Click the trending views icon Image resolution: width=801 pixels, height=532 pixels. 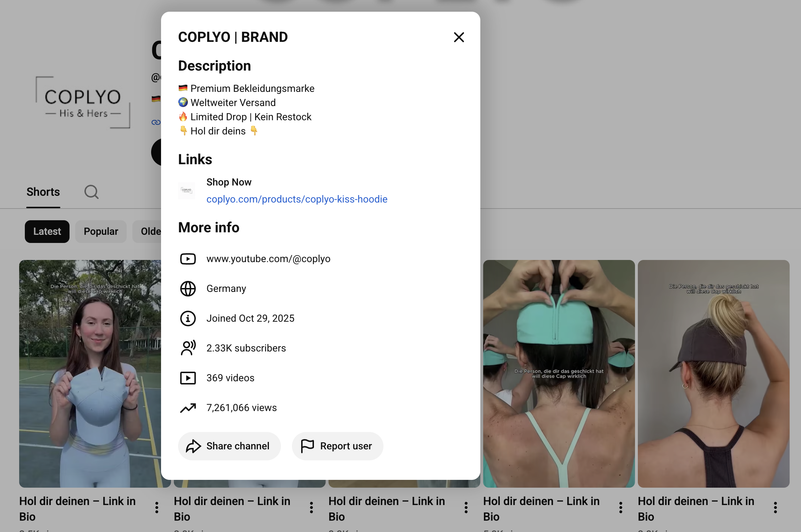click(x=188, y=408)
